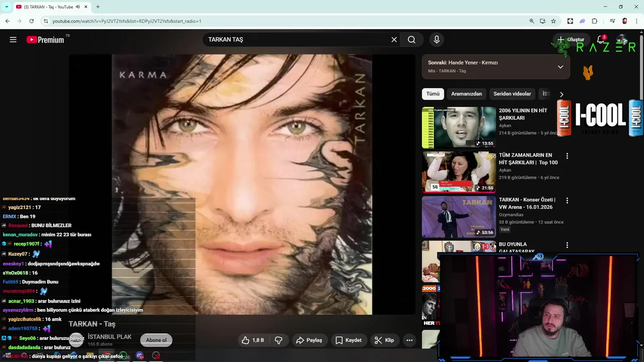Share the video via Paylaş
Viewport: 644px width, 362px height.
[309, 340]
